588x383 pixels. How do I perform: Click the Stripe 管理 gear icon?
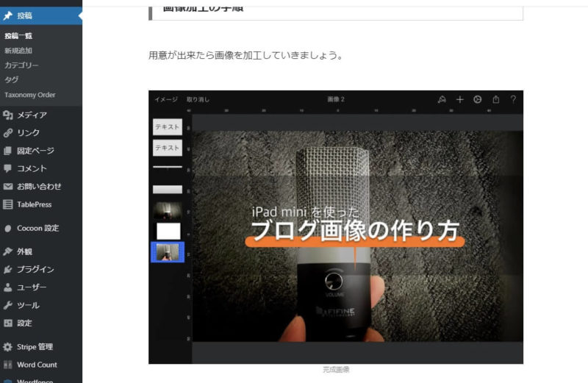click(8, 347)
